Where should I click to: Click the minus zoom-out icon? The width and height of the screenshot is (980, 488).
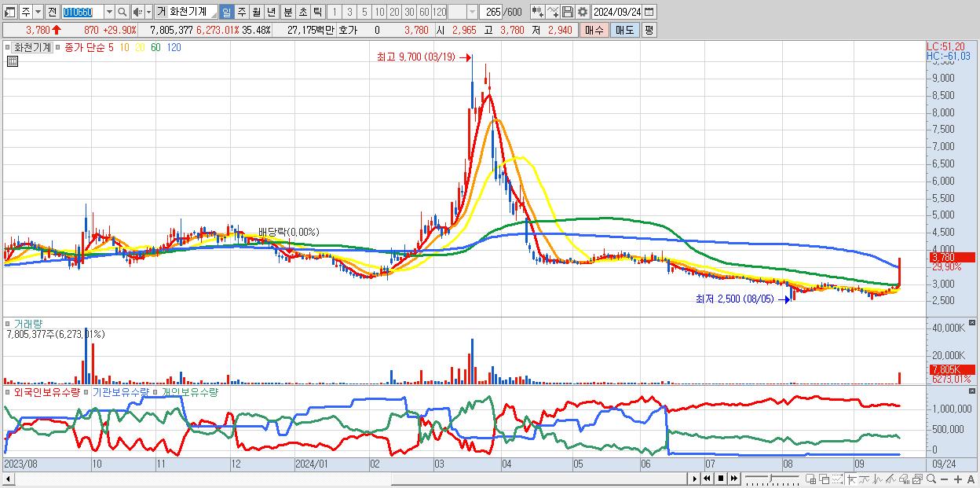coord(945,479)
